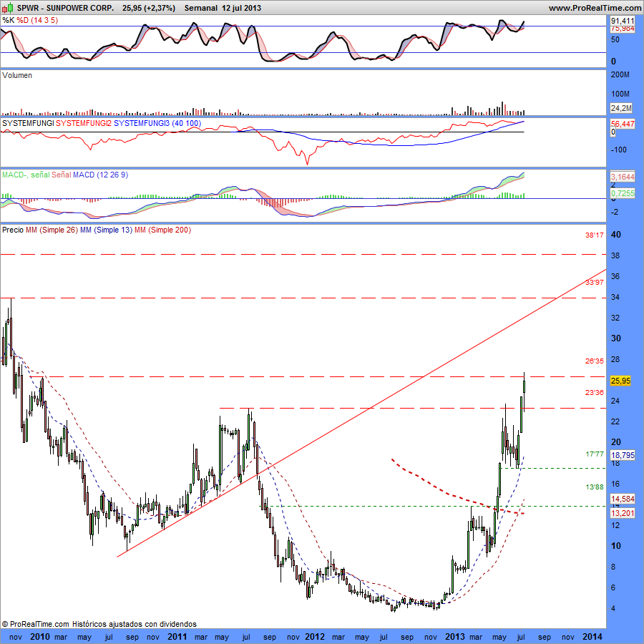Click the red SYSTEMFUNGI2 legend label
644x644 pixels.
click(x=84, y=123)
